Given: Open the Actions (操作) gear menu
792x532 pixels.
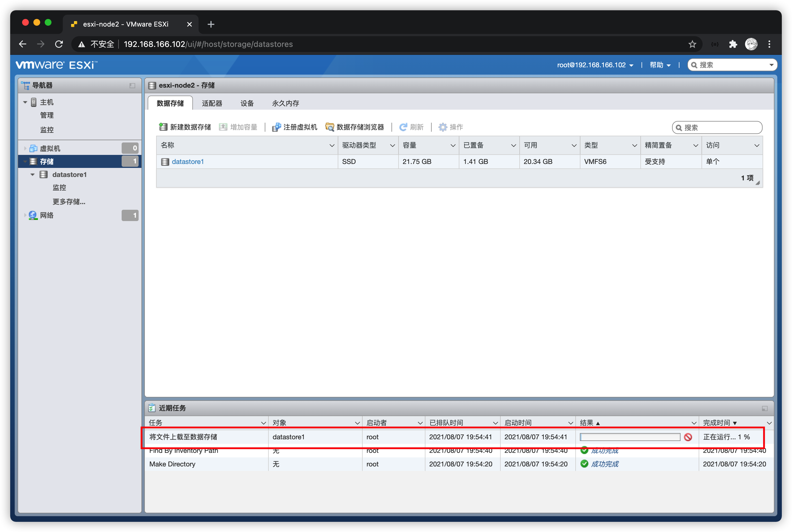Looking at the screenshot, I should click(443, 127).
